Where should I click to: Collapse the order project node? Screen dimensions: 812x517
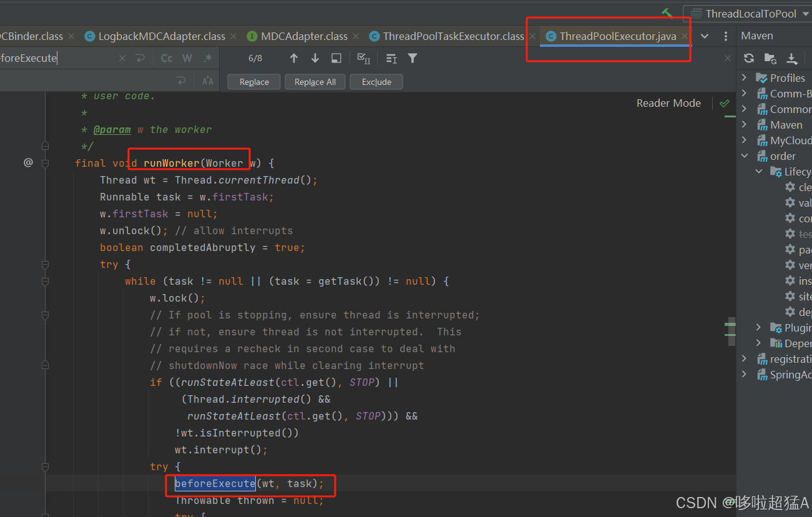coord(743,155)
